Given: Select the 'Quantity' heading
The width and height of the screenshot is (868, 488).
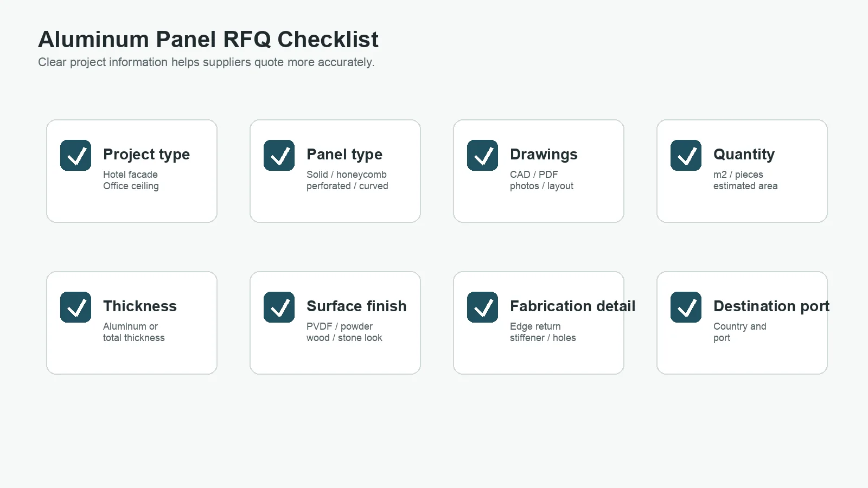Looking at the screenshot, I should click(744, 155).
